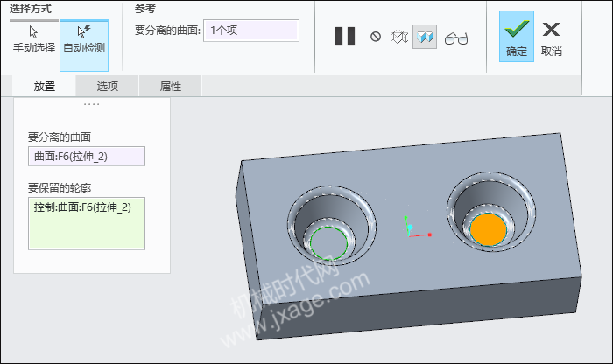Image resolution: width=613 pixels, height=364 pixels.
Task: Pick the orange highlighted surface in right hole
Action: pos(489,229)
